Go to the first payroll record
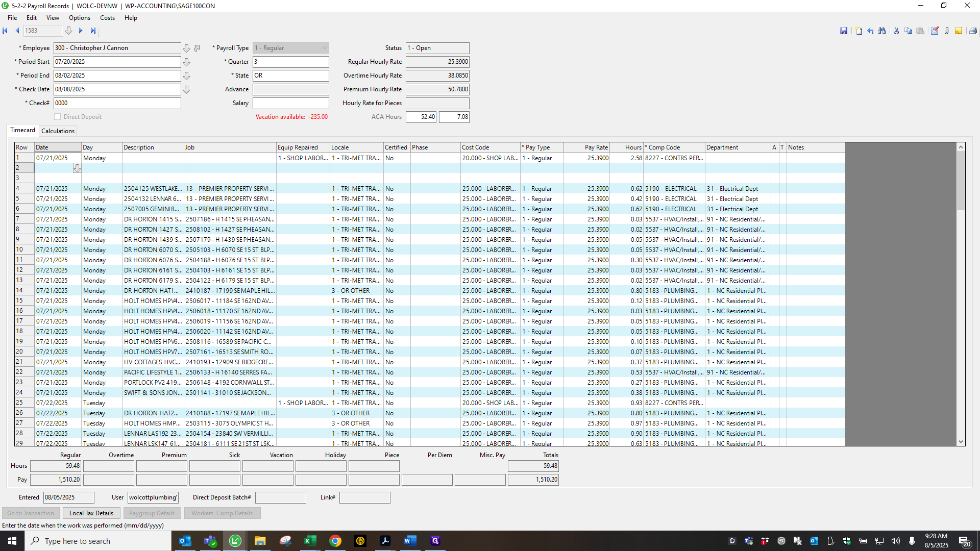Viewport: 980px width, 551px height. 5,31
